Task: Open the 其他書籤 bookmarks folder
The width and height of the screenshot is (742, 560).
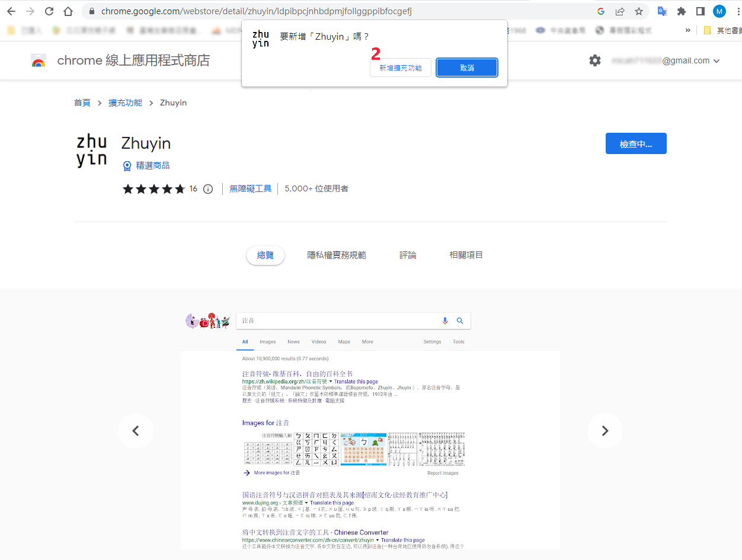Action: [722, 30]
